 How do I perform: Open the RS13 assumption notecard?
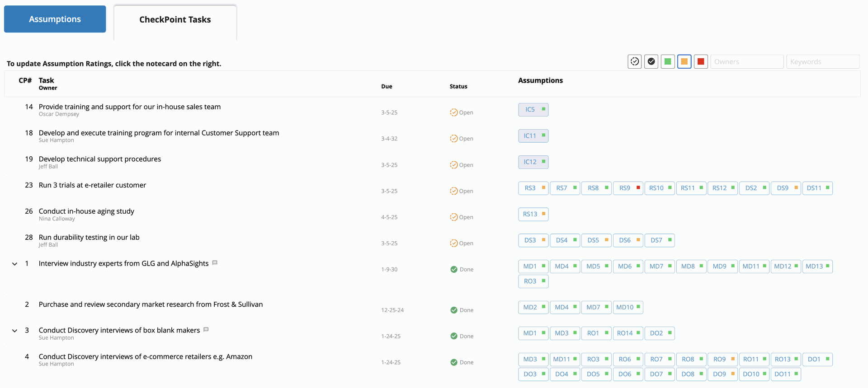(533, 215)
